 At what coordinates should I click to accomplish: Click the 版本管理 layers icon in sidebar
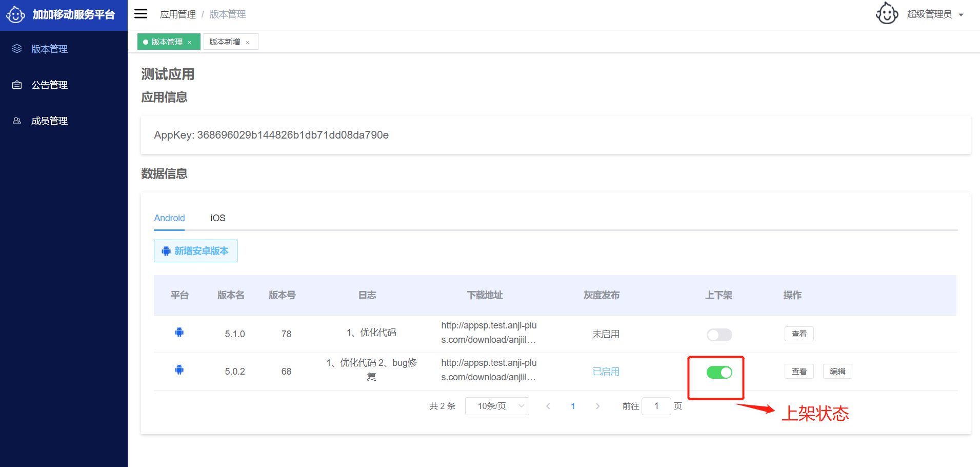click(x=17, y=49)
